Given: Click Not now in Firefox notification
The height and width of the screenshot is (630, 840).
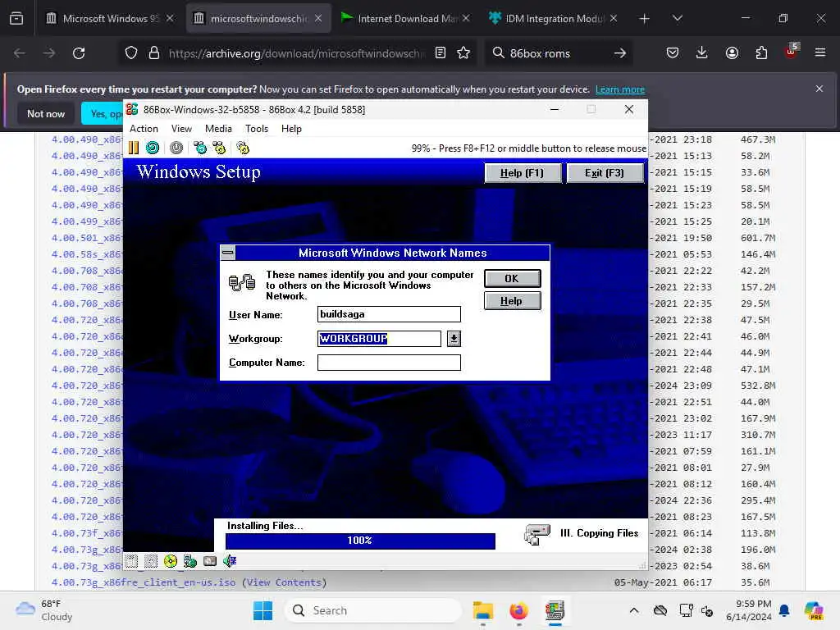Looking at the screenshot, I should [x=46, y=113].
